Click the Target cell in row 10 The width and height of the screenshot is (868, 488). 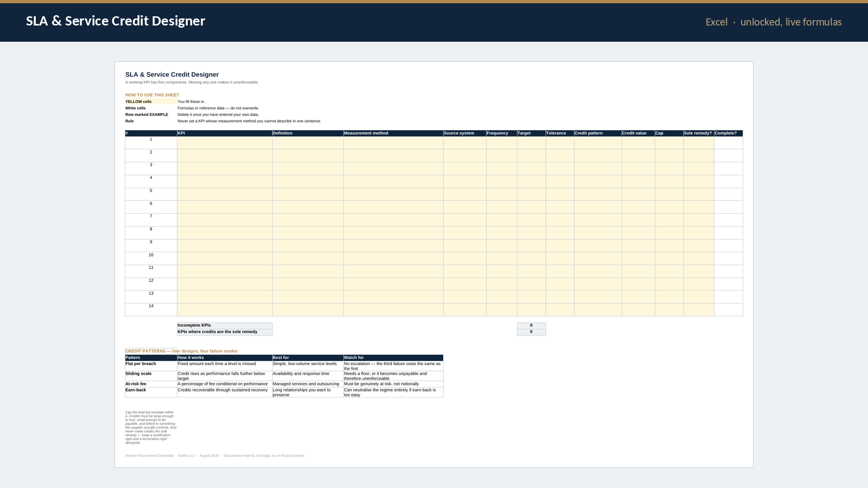click(x=531, y=258)
